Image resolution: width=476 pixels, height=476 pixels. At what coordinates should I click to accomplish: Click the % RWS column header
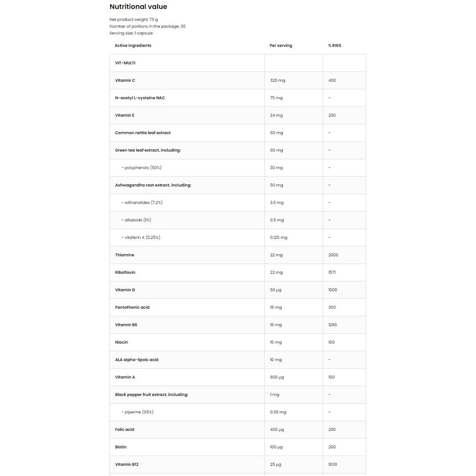[334, 46]
